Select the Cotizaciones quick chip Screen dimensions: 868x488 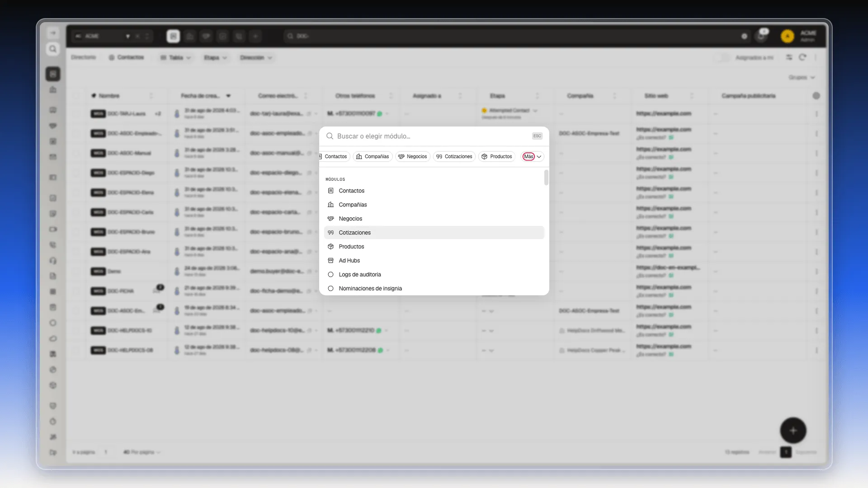pos(454,156)
